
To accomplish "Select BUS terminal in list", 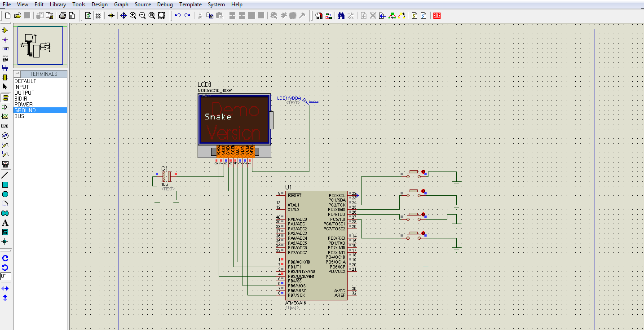I will pos(40,116).
